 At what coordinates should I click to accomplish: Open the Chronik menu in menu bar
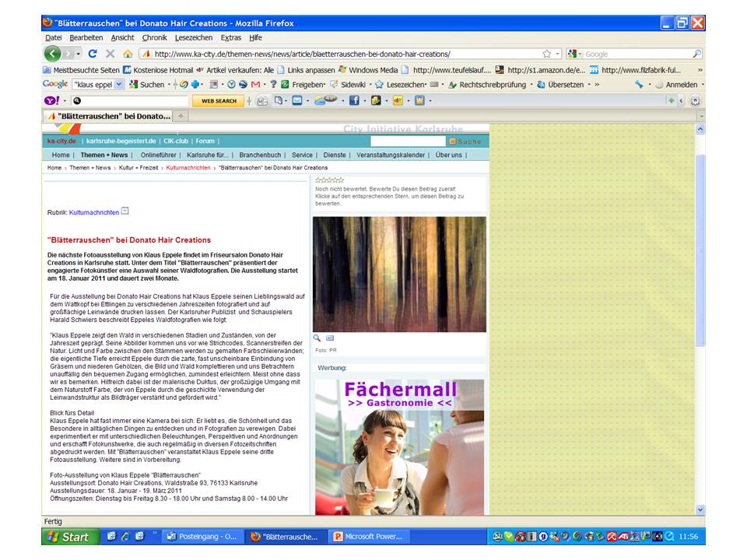coord(154,37)
